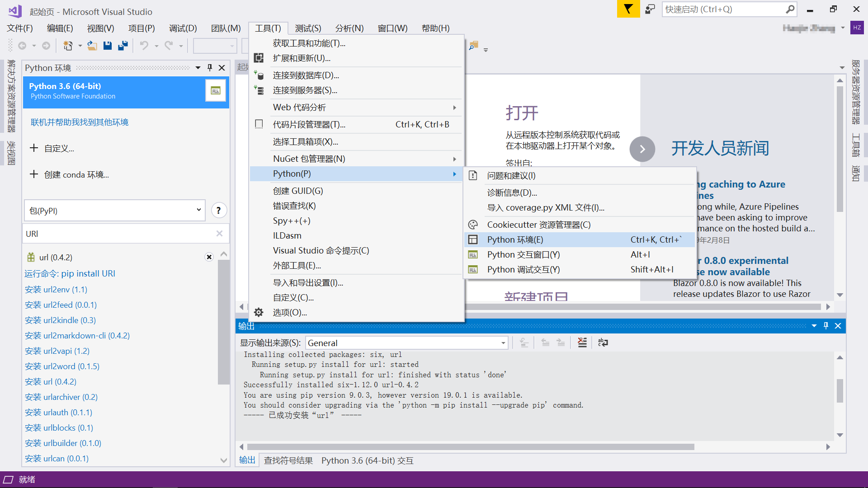The height and width of the screenshot is (488, 868).
Task: Click the Save All toolbar icon
Action: click(123, 46)
